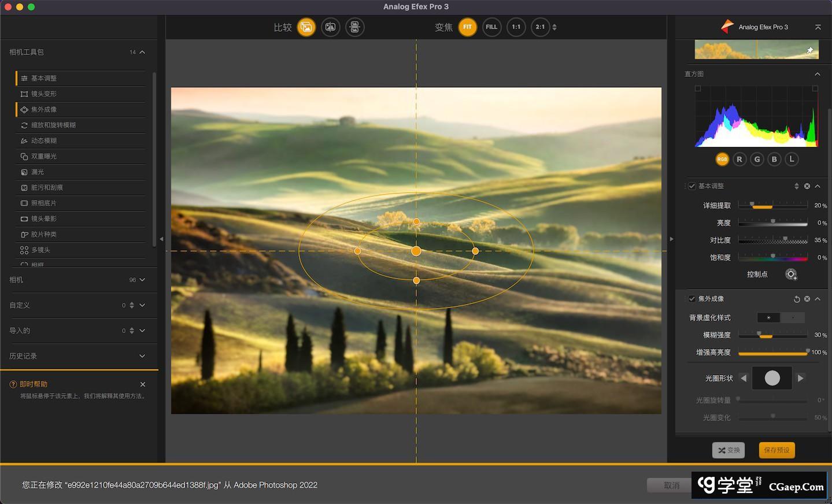Select the R channel histogram button

click(x=739, y=160)
